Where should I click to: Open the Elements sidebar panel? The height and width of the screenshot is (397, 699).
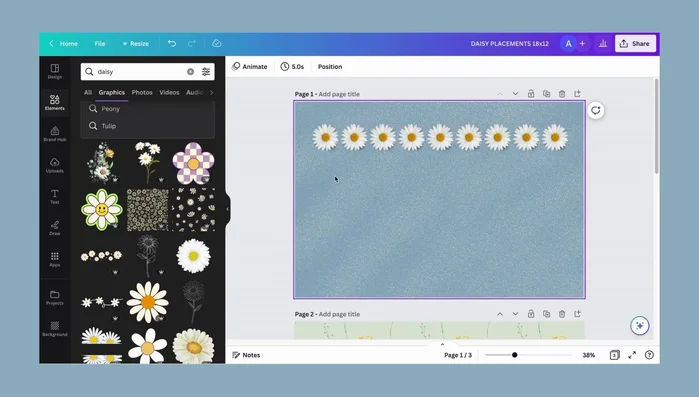(x=55, y=102)
